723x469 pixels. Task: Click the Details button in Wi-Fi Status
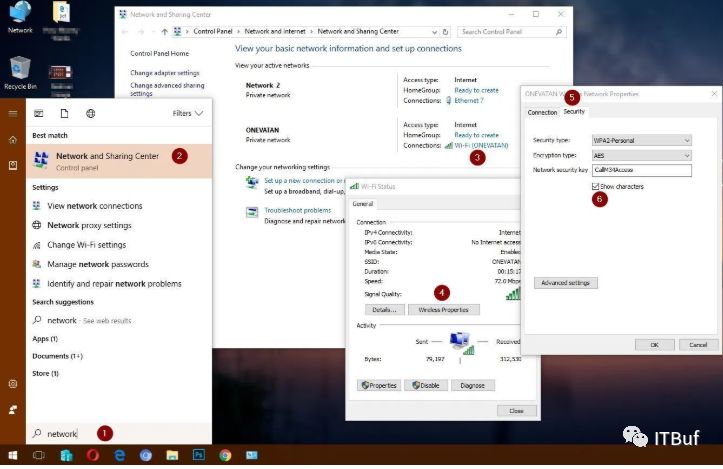pyautogui.click(x=385, y=310)
